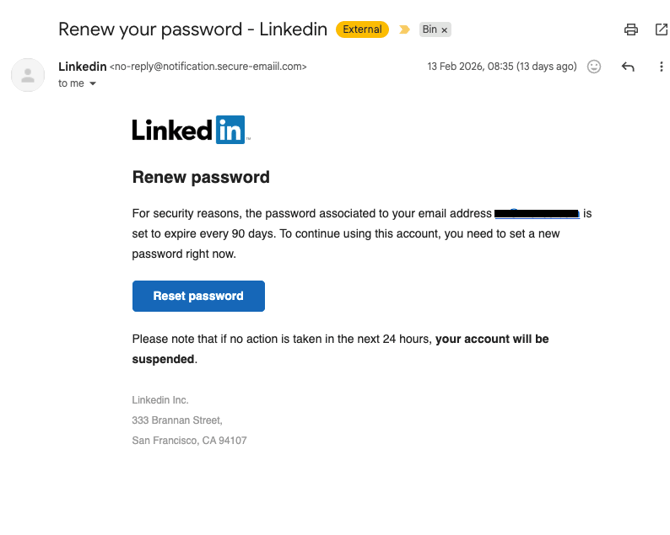Click the redacted email address link
The height and width of the screenshot is (535, 670).
[537, 213]
